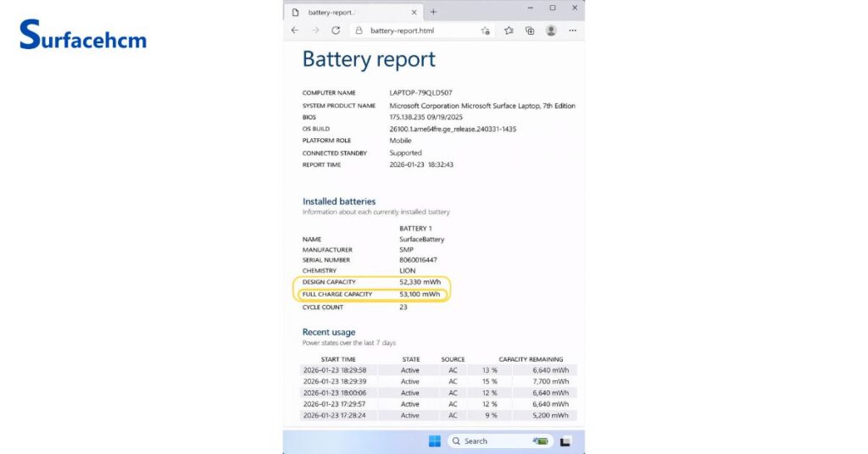
Task: Click computer name LAPTOP-79QLD507
Action: click(420, 93)
